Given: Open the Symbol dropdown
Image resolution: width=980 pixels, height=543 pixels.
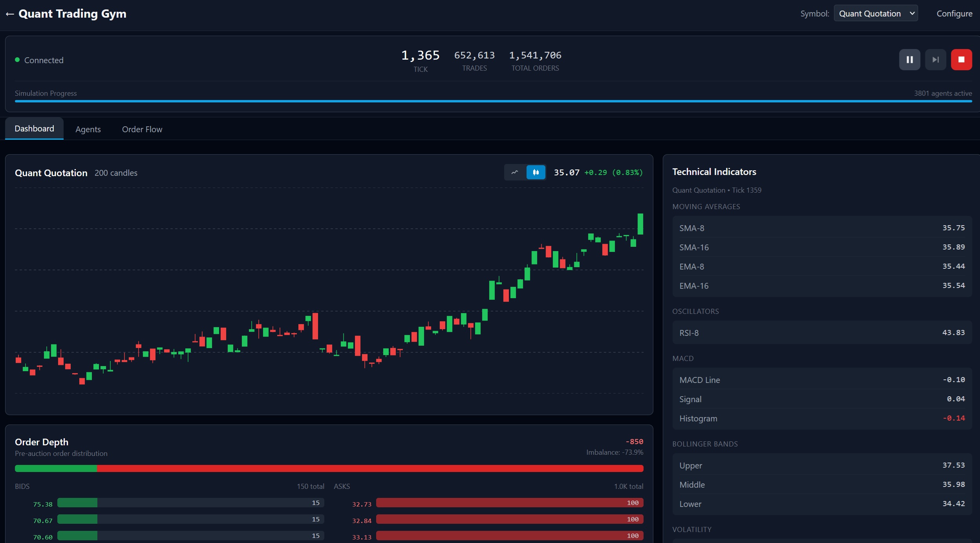Looking at the screenshot, I should 876,13.
